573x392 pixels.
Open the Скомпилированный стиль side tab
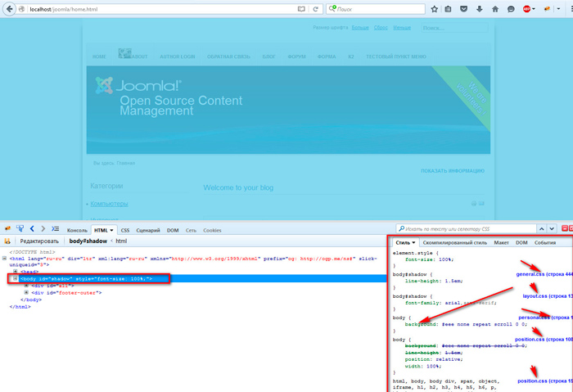(454, 242)
